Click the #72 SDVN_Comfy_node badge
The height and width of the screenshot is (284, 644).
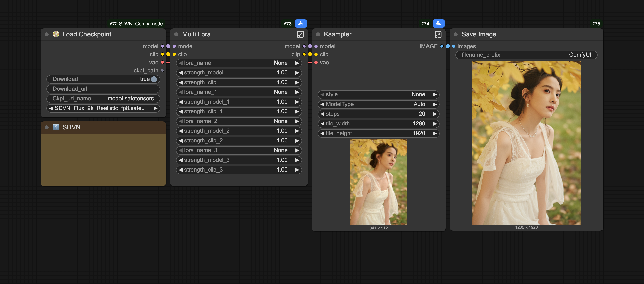(x=136, y=24)
